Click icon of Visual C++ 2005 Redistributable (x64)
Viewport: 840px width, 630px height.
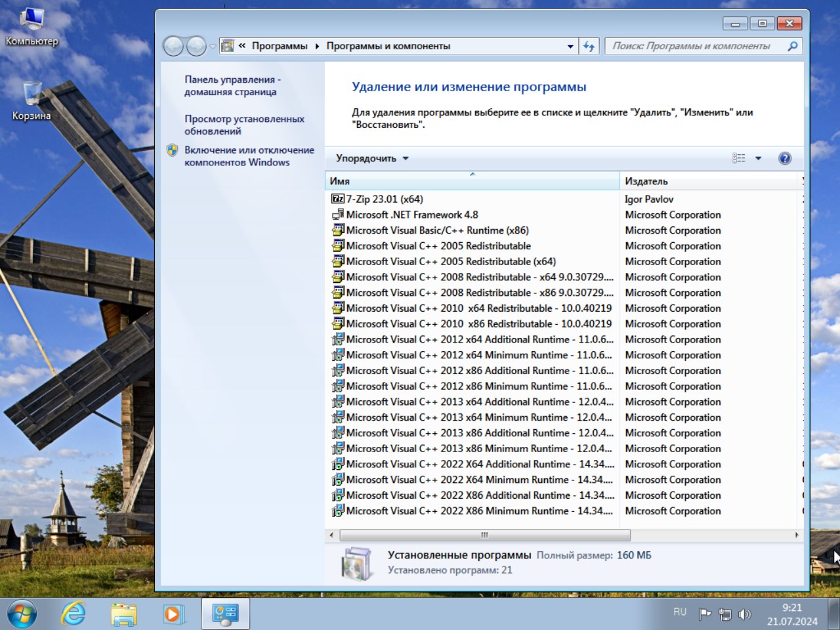pyautogui.click(x=338, y=261)
